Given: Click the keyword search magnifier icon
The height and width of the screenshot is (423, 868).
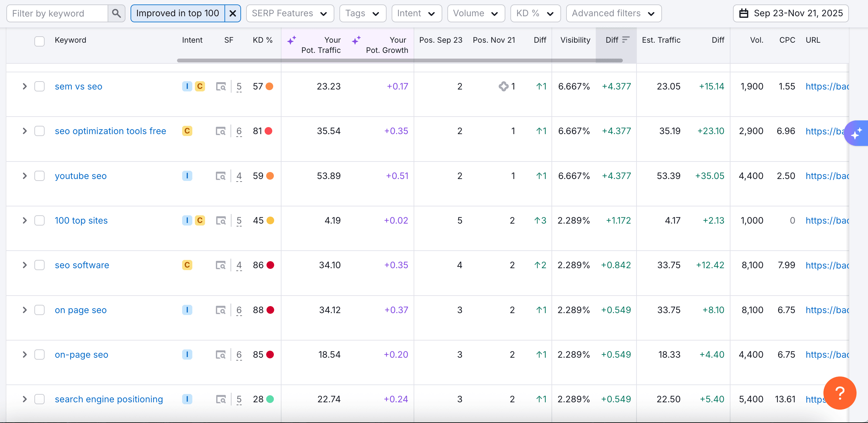Looking at the screenshot, I should point(116,13).
